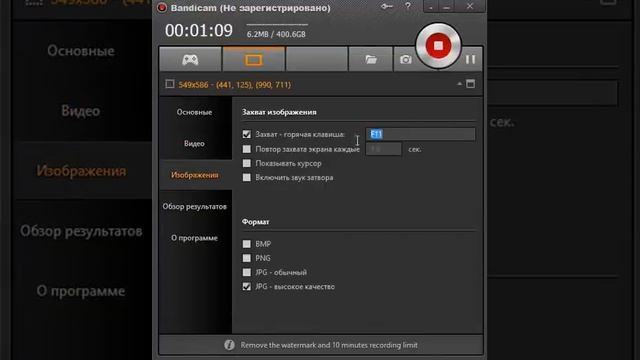Select screen rectangle recording mode
The image size is (640, 360).
pyautogui.click(x=253, y=60)
